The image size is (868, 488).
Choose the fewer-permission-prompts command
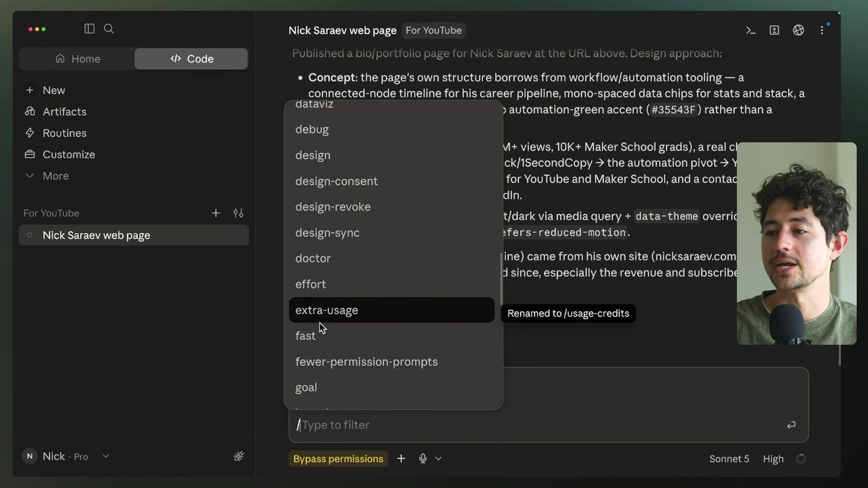click(x=392, y=361)
